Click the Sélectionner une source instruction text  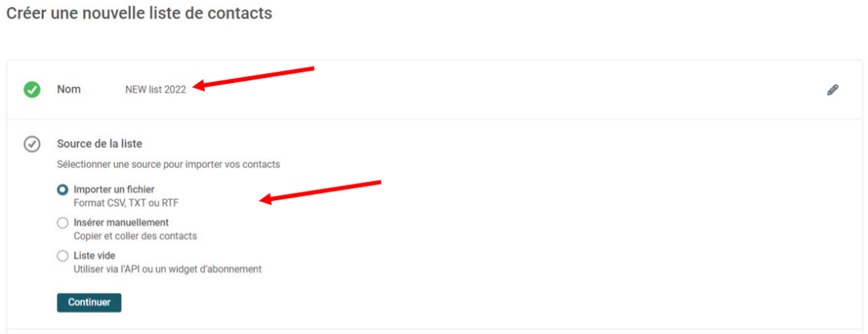[x=169, y=165]
